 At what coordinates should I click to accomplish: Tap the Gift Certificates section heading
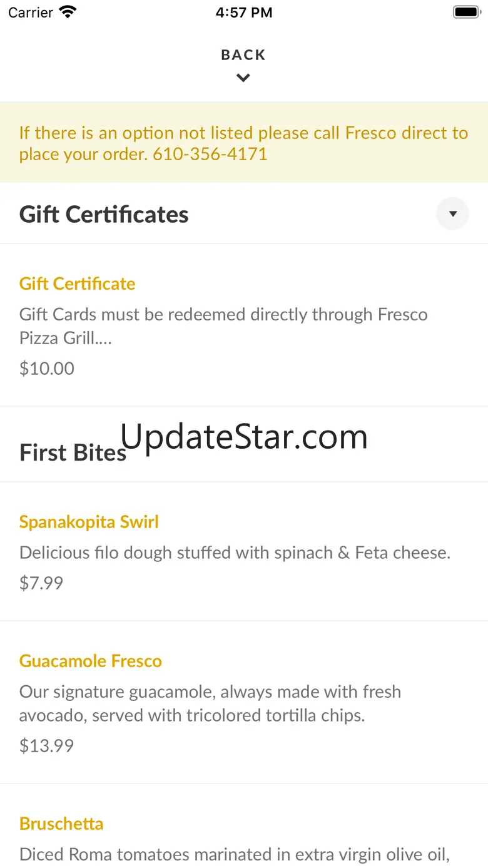coord(104,215)
